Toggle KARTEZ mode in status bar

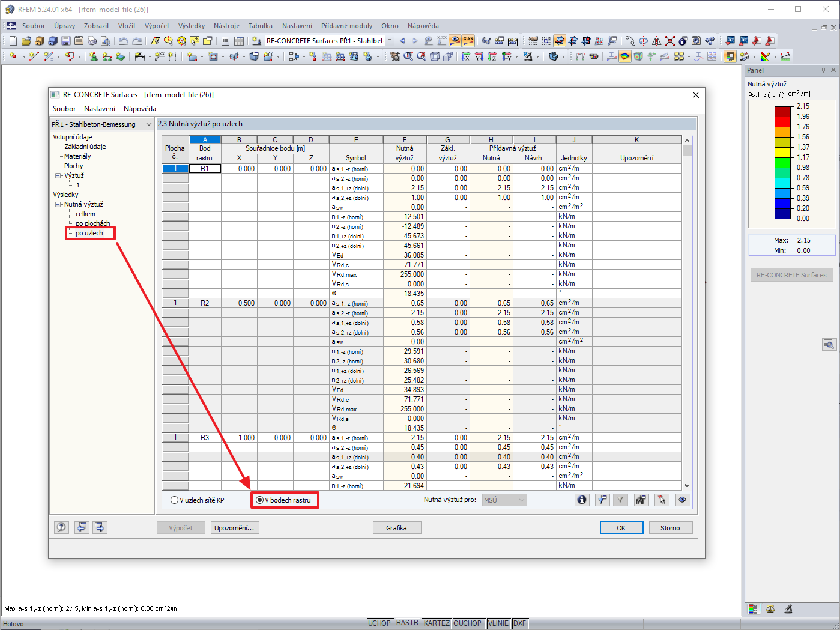pos(437,623)
